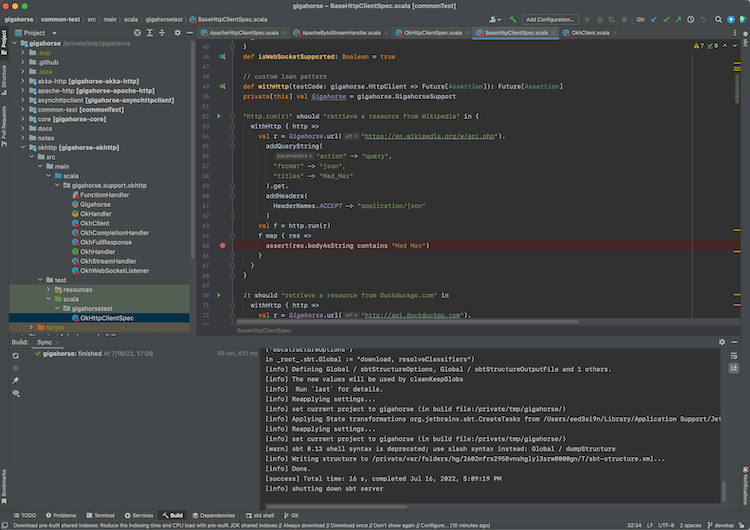
Task: Click the Git Rollback icon
Action: click(703, 20)
